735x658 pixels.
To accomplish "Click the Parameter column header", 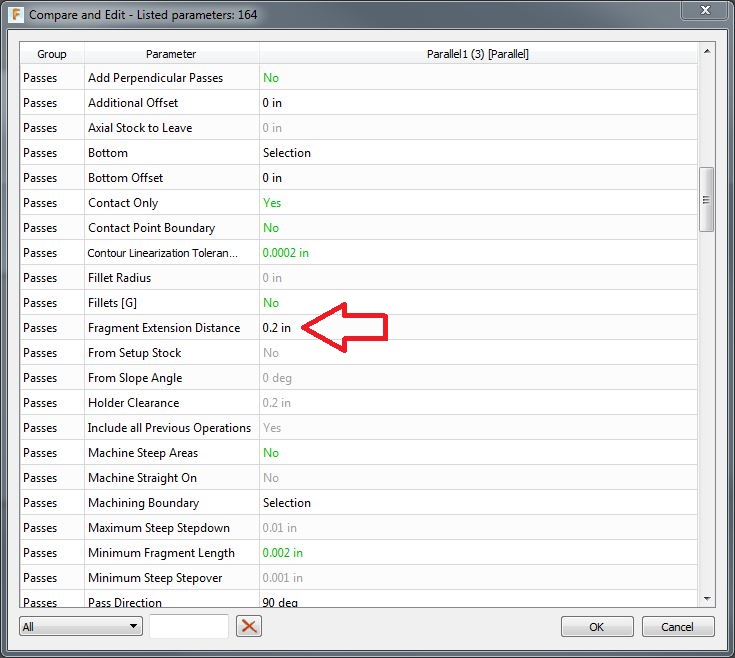I will [171, 54].
